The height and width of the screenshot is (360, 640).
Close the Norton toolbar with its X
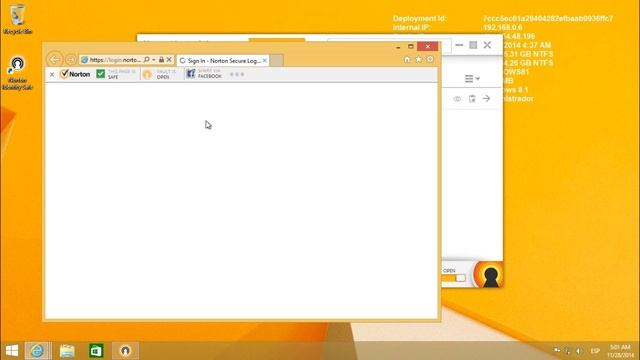click(52, 74)
